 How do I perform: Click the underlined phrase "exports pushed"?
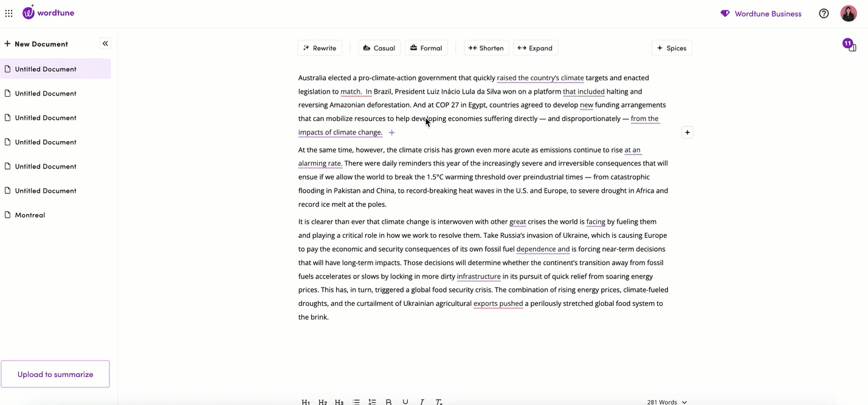(x=498, y=303)
